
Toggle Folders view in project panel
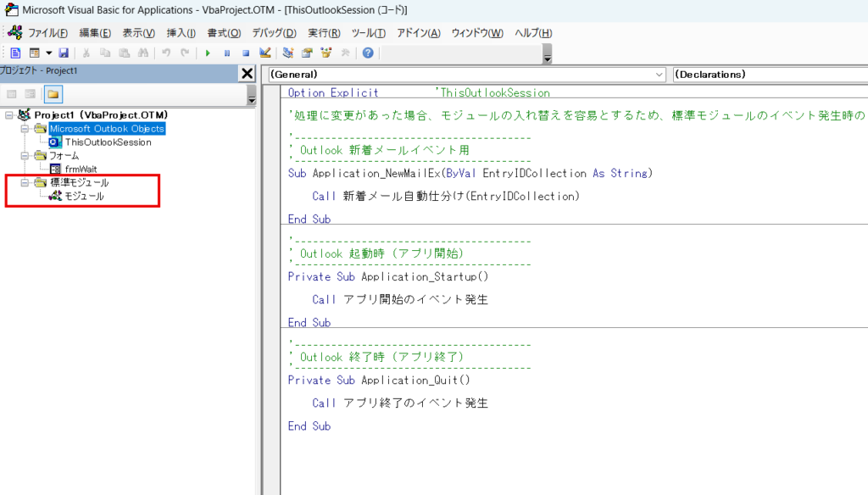pos(53,94)
